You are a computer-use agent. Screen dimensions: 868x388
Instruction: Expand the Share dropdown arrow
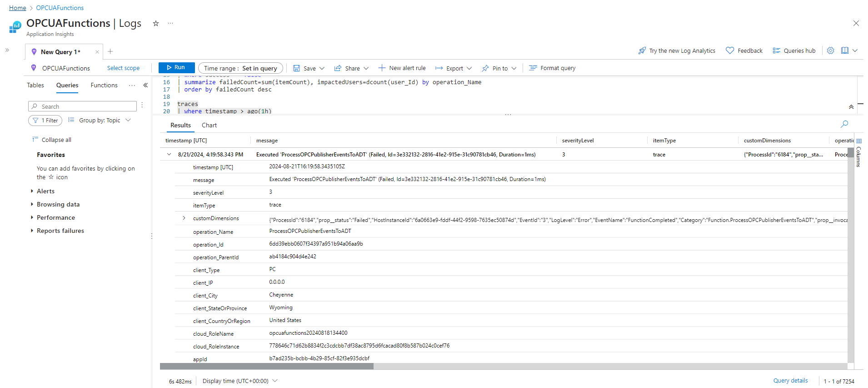(366, 68)
